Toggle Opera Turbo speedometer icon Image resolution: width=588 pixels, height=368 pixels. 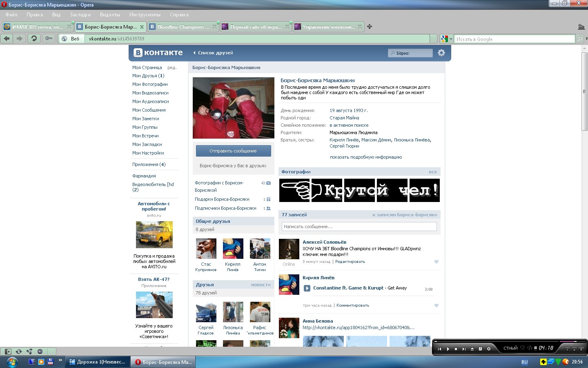pyautogui.click(x=40, y=351)
